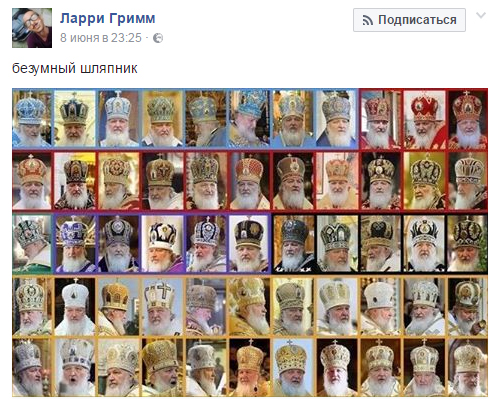Open Ларри Гримм profile link
The height and width of the screenshot is (406, 495).
pyautogui.click(x=108, y=18)
